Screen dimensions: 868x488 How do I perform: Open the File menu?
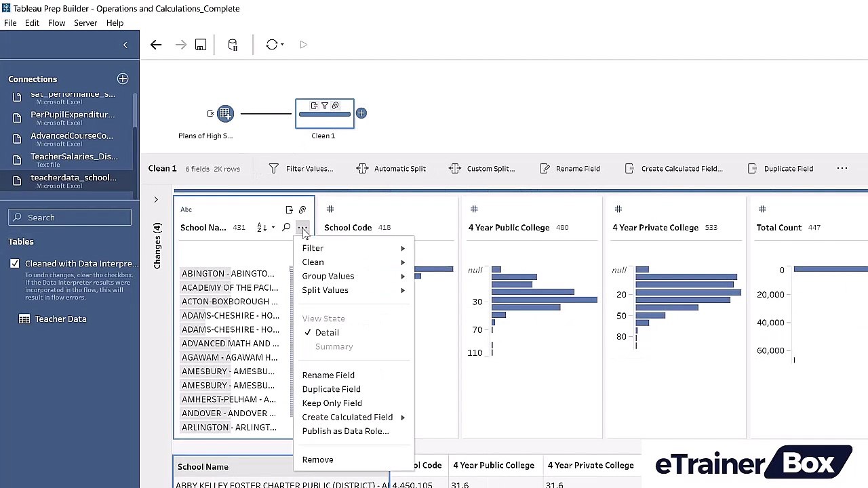(x=10, y=23)
